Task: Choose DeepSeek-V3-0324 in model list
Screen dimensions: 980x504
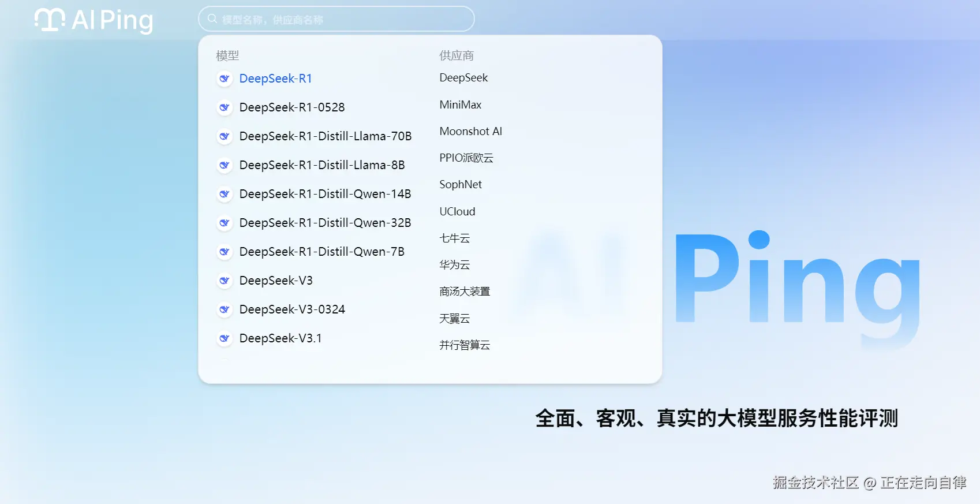Action: [x=292, y=309]
